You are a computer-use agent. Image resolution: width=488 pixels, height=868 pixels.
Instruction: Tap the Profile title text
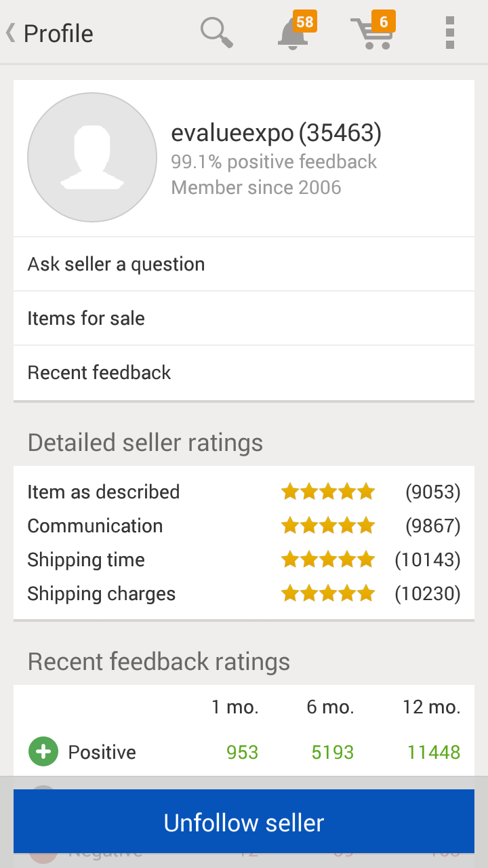(x=58, y=33)
